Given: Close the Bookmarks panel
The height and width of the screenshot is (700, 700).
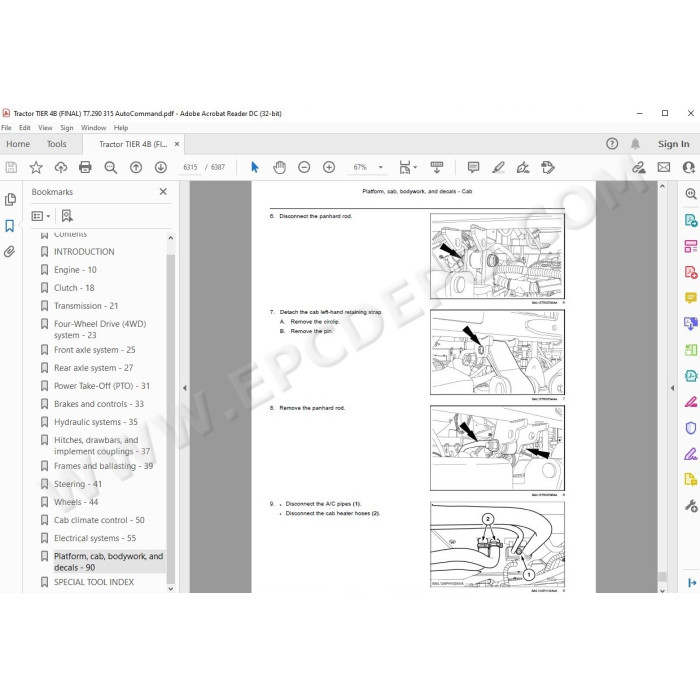Looking at the screenshot, I should 163,192.
